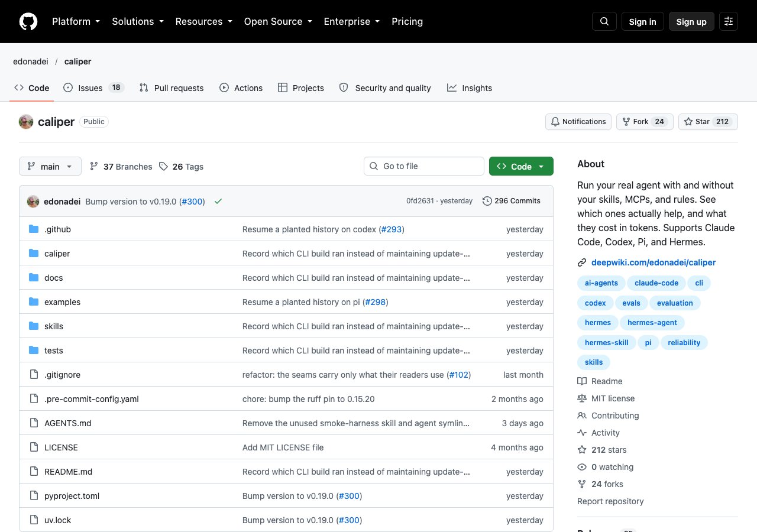
Task: Click the edonadei commit author avatar
Action: pos(33,201)
